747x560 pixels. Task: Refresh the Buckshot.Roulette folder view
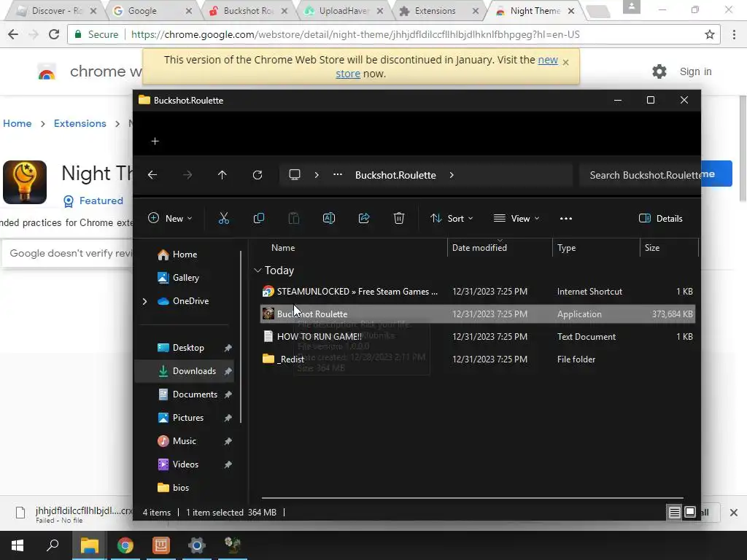pos(258,175)
